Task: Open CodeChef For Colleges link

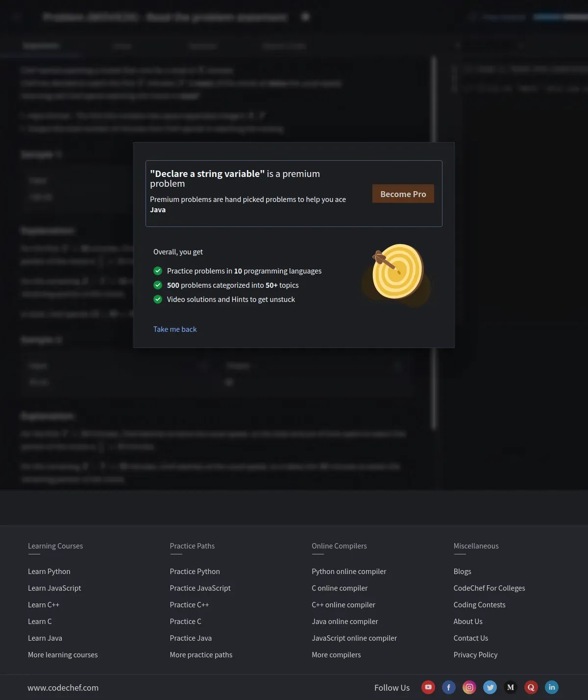Action: [x=489, y=588]
